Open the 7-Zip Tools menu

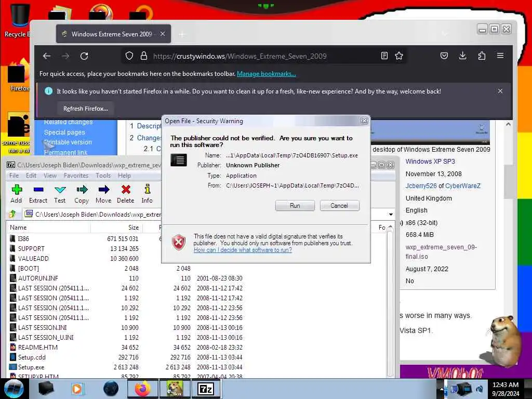(103, 176)
